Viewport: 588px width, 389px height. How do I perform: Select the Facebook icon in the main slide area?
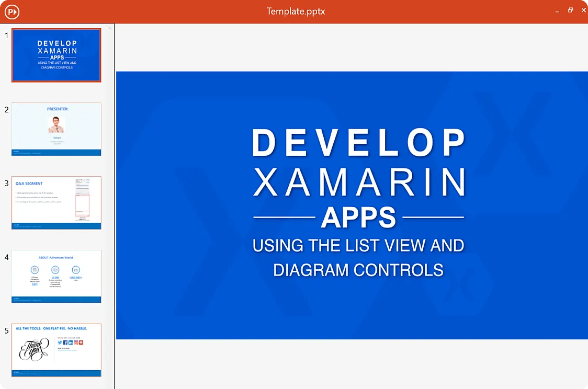(65, 343)
